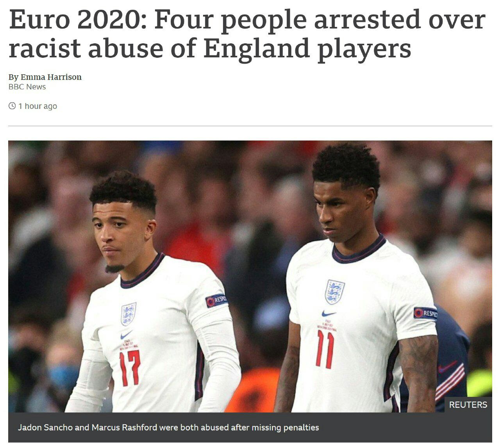Click the horizontal divider under the byline
500x448 pixels.
pyautogui.click(x=250, y=126)
